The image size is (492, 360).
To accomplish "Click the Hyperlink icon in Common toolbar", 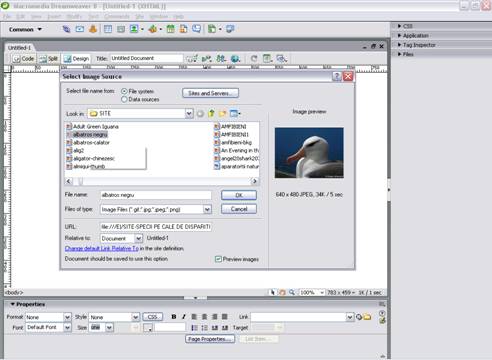I will pyautogui.click(x=66, y=29).
